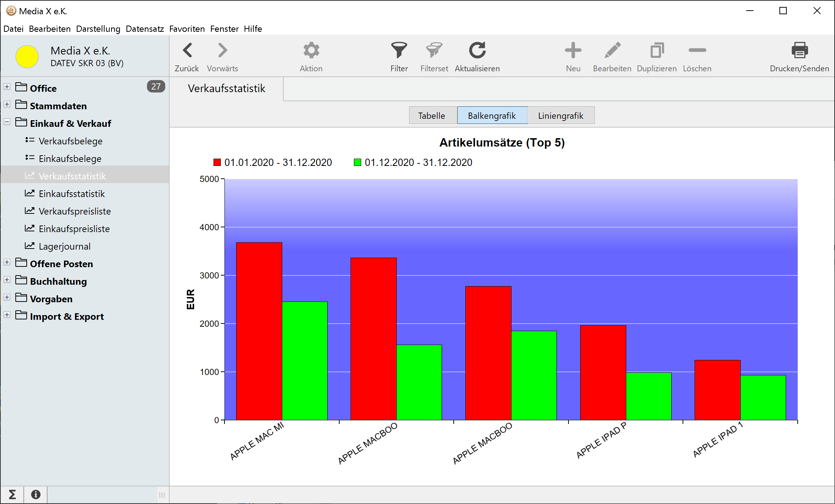This screenshot has height=504, width=835.
Task: Expand the Vorgaben tree node
Action: 7,298
